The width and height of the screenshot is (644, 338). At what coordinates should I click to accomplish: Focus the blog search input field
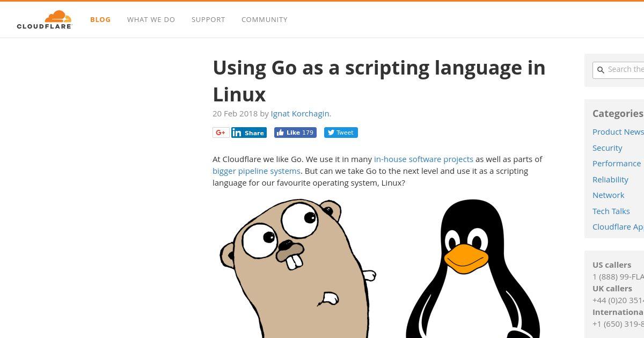click(x=618, y=70)
